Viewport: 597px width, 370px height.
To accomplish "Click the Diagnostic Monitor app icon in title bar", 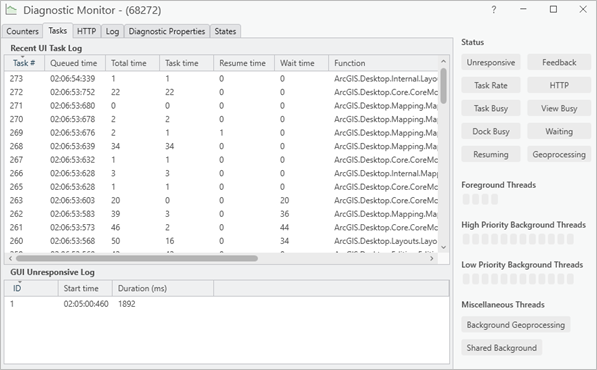I will pyautogui.click(x=11, y=10).
